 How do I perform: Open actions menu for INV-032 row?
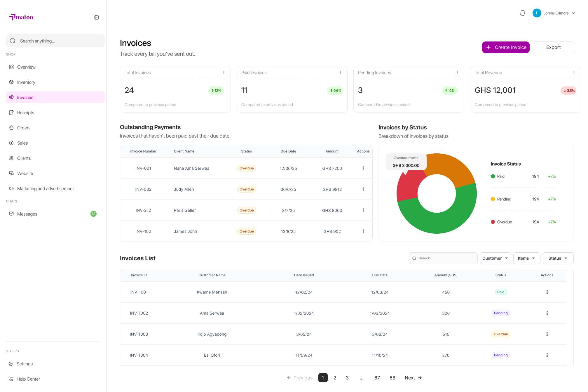click(363, 189)
